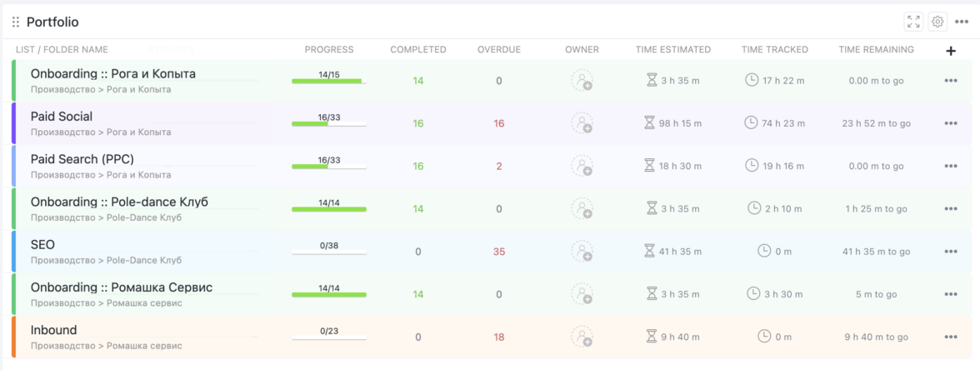
Task: Click clock icon in Inbound row
Action: (x=763, y=337)
